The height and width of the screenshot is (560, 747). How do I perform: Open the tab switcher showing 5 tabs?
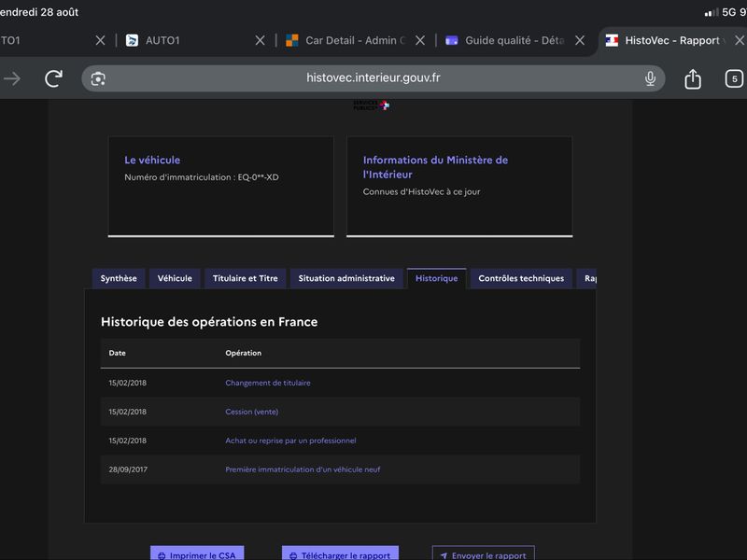734,78
